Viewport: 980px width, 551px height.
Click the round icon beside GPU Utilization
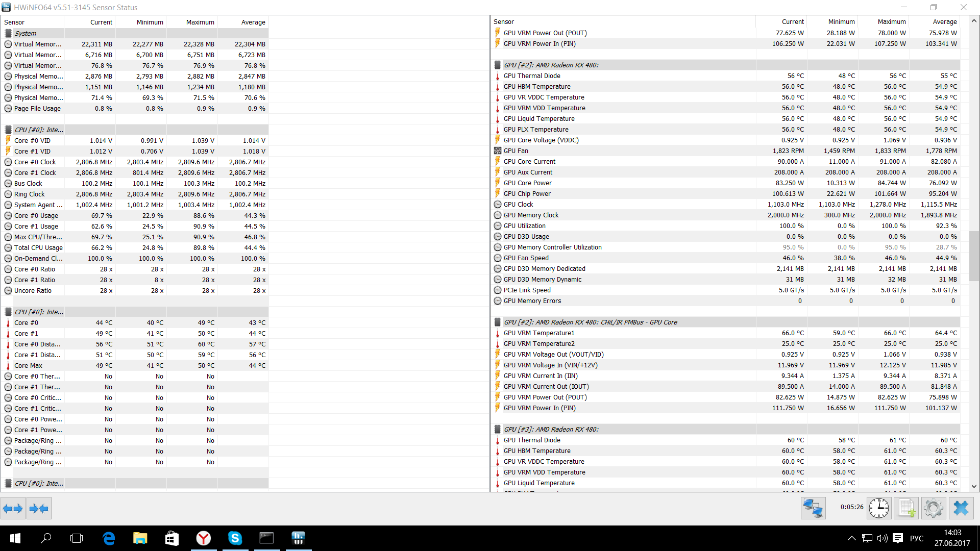[498, 226]
